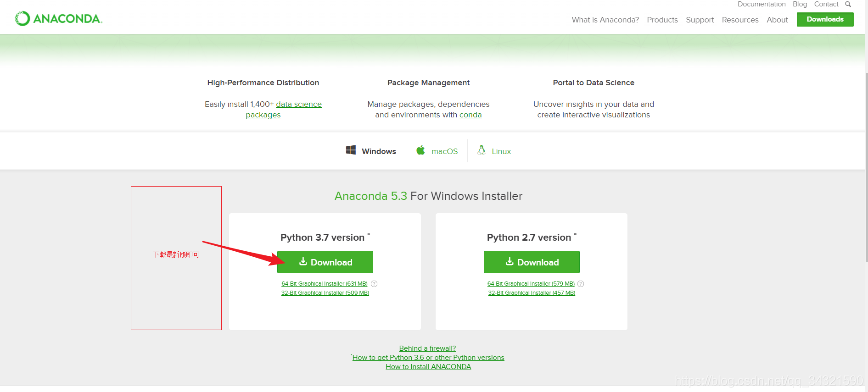The height and width of the screenshot is (392, 868).
Task: Click the Portal to Data Science heading
Action: click(594, 83)
